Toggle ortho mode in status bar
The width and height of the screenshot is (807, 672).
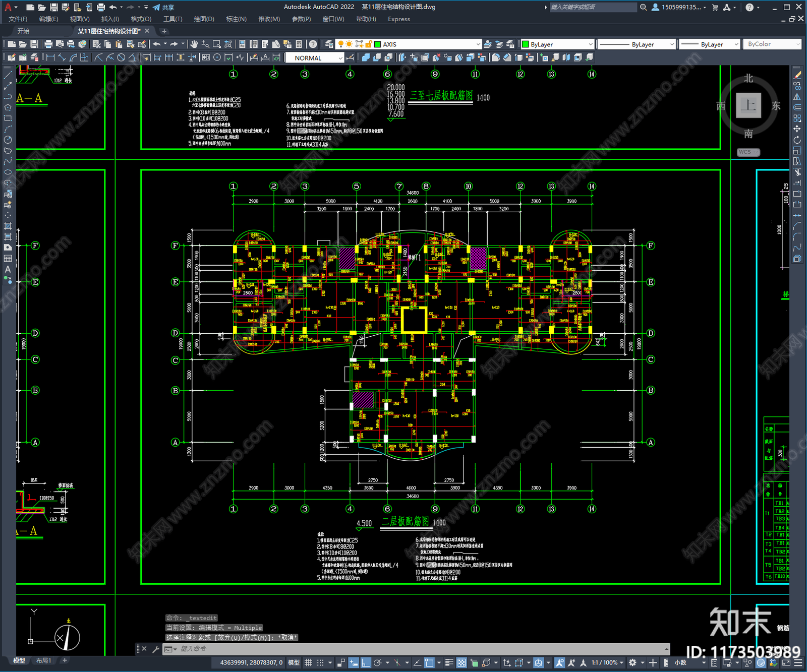pyautogui.click(x=366, y=662)
